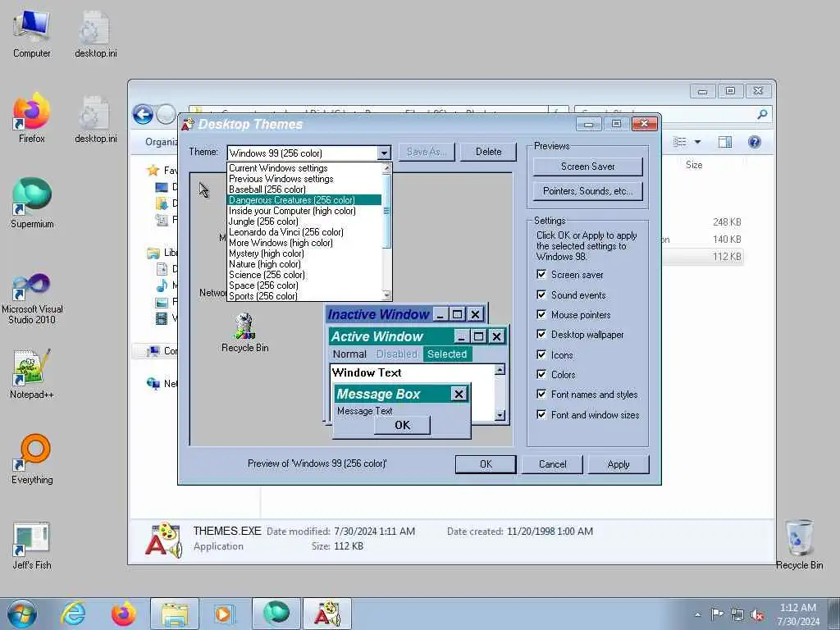
Task: Select Baseball (256 color) theme
Action: tap(304, 189)
